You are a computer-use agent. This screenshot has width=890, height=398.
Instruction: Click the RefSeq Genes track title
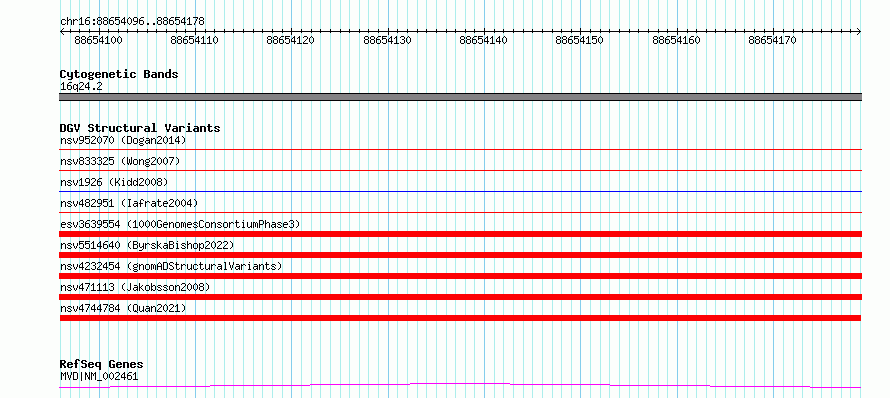click(101, 365)
